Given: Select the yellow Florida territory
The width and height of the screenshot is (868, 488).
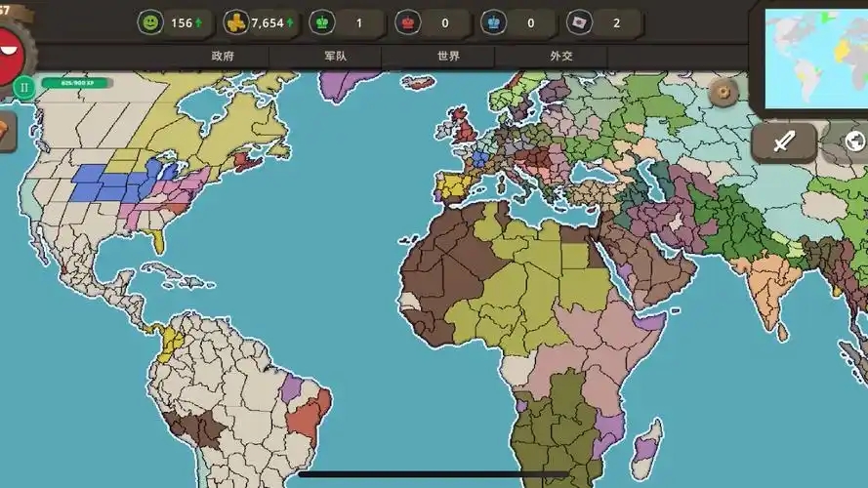Looking at the screenshot, I should (x=159, y=241).
